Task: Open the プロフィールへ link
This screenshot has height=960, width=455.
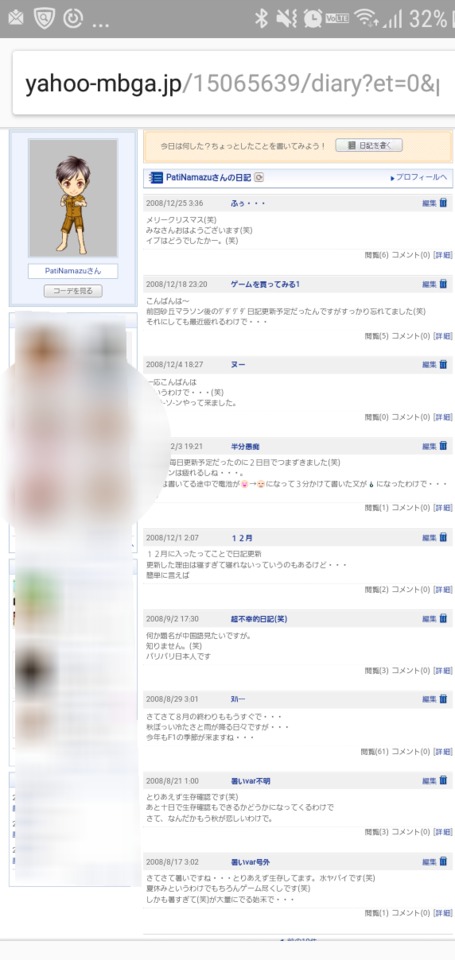Action: (x=418, y=178)
